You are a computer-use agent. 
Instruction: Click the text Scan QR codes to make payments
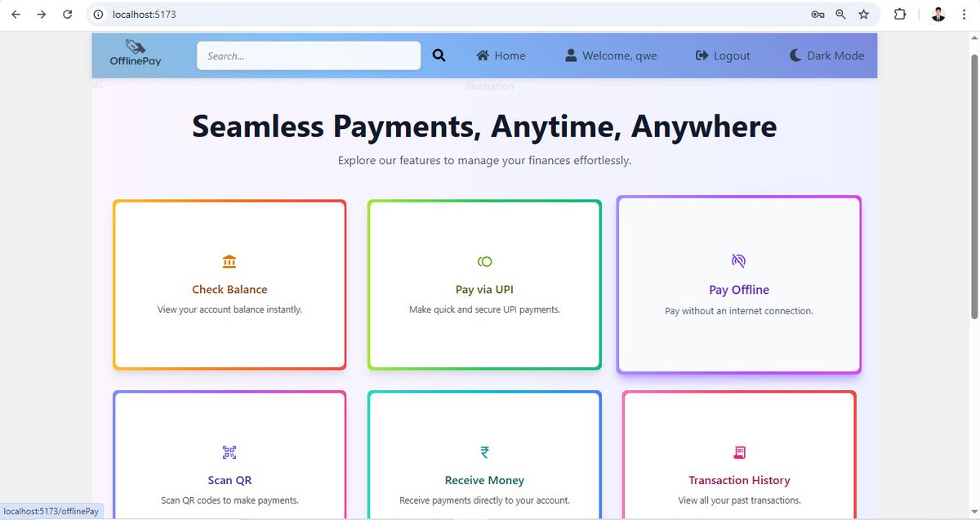tap(229, 500)
